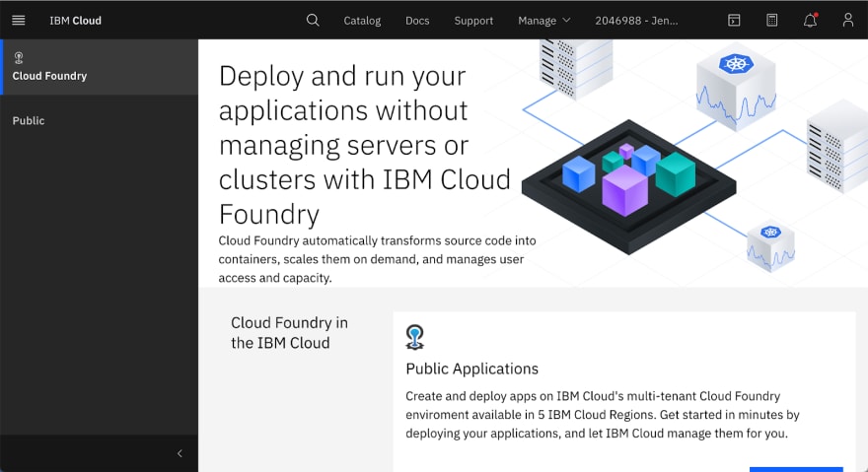Open the IBM Cloud Shell icon
This screenshot has height=472, width=868.
734,21
